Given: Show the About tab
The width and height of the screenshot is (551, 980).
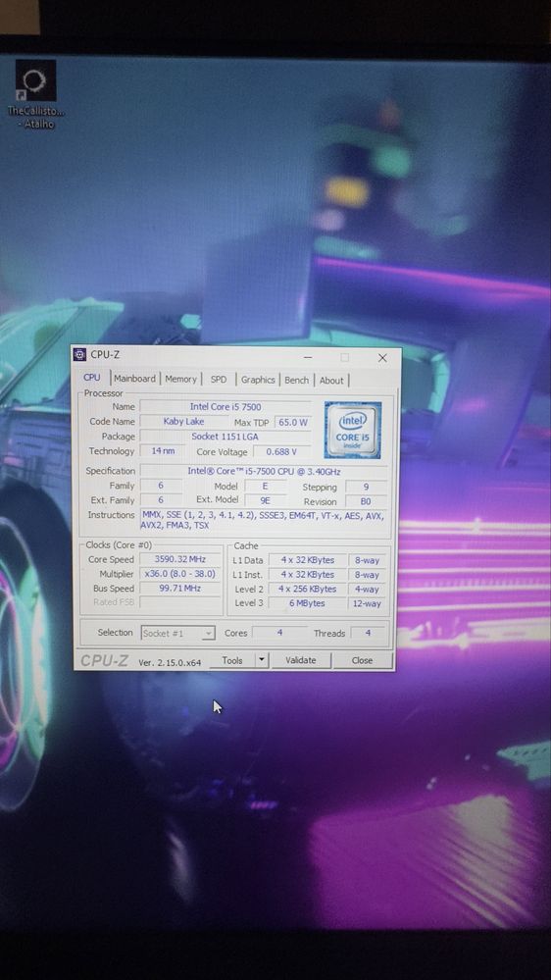Looking at the screenshot, I should pos(331,380).
